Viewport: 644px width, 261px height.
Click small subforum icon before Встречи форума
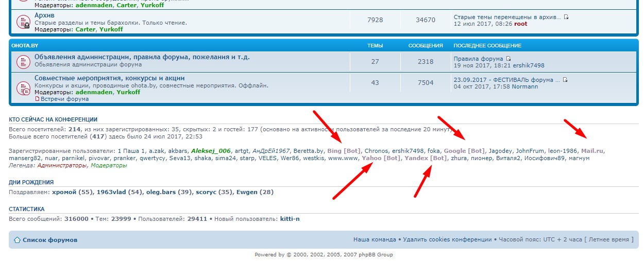[37, 99]
